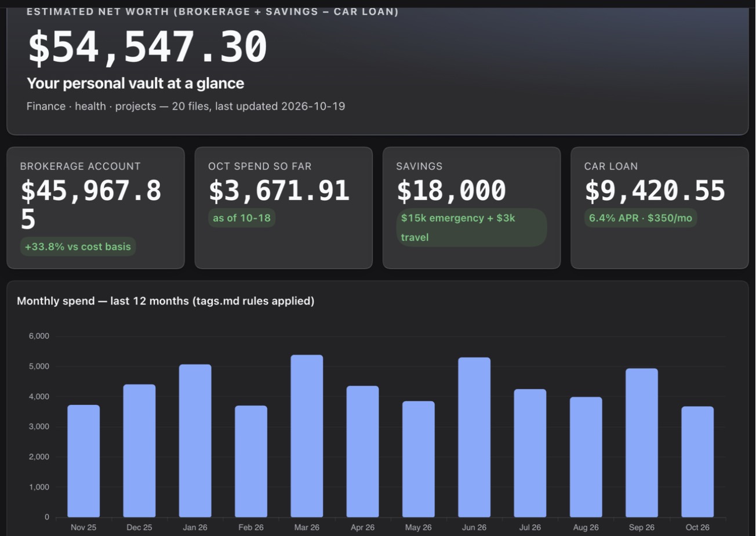Select the $54,547.30 net worth figure
Screen dimensions: 756x536
pyautogui.click(x=147, y=47)
